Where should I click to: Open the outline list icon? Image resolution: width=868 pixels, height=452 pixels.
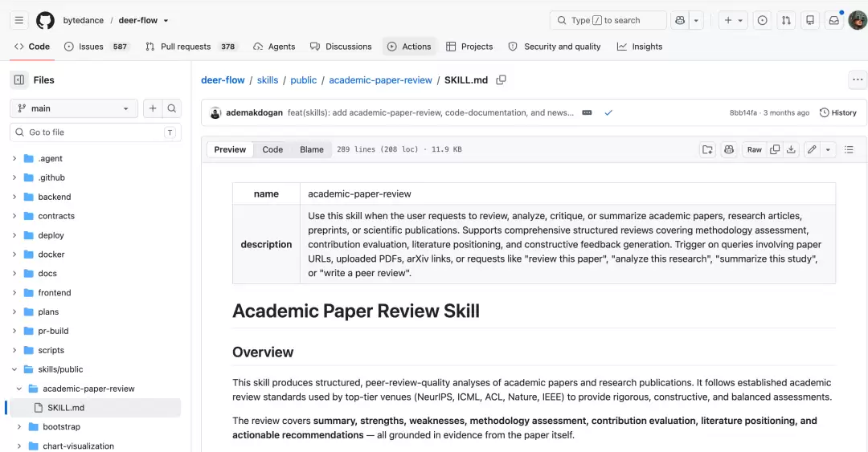point(849,149)
